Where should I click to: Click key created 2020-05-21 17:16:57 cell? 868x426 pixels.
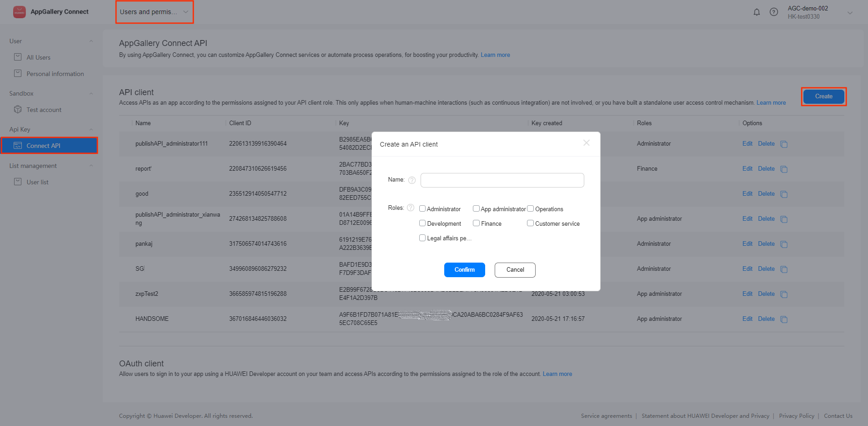tap(558, 319)
